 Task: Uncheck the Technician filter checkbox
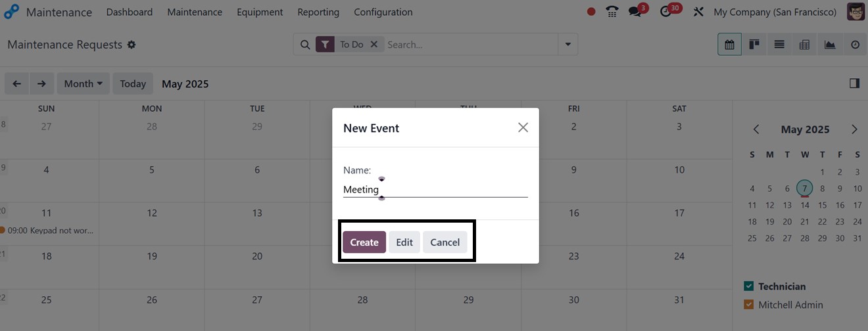pos(748,286)
